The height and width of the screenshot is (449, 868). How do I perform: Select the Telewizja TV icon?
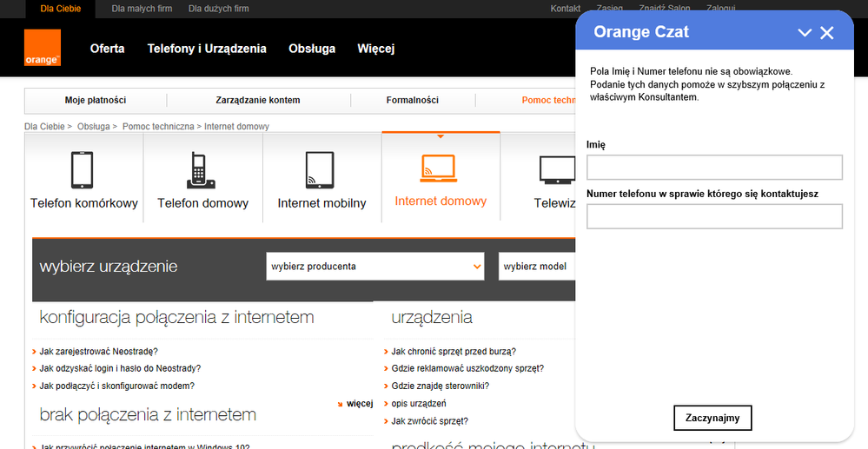click(554, 169)
